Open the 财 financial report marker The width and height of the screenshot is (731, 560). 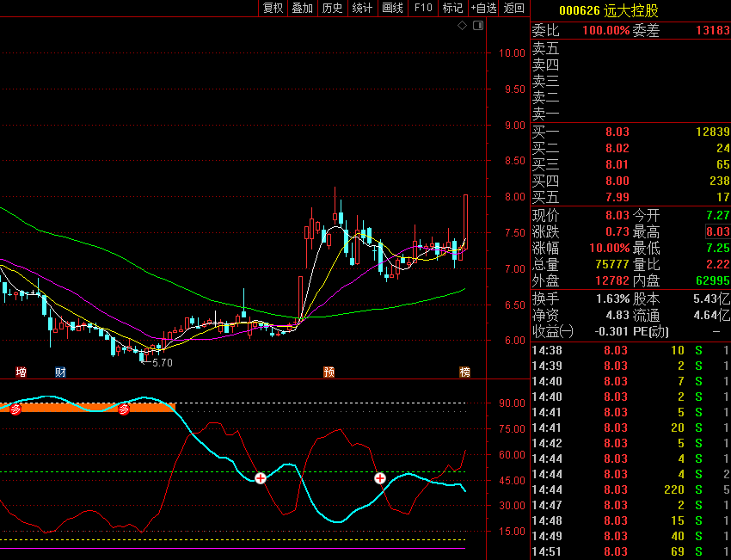(60, 372)
